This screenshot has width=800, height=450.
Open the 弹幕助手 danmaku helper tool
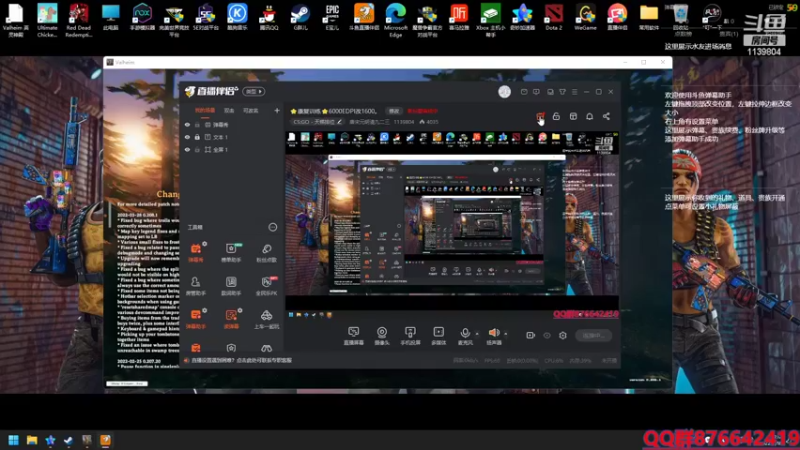[196, 319]
